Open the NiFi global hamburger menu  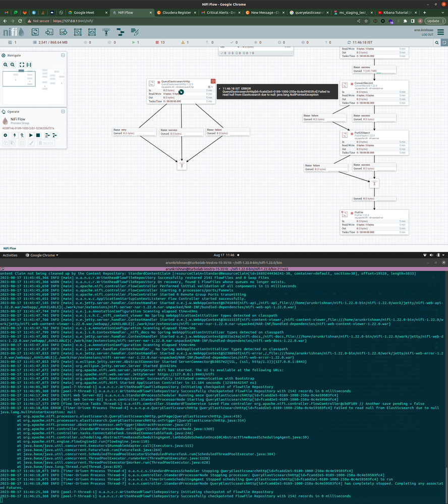click(x=440, y=32)
